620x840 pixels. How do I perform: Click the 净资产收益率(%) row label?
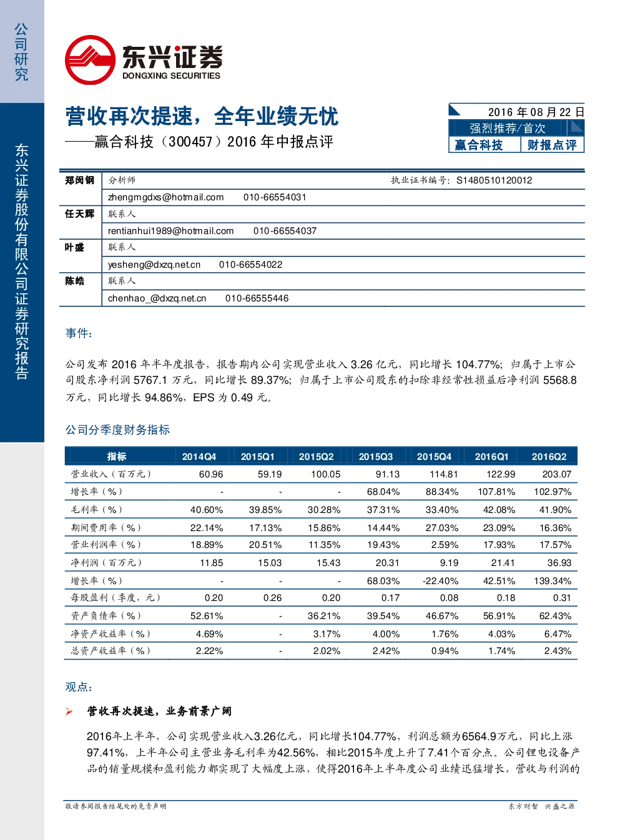point(111,634)
